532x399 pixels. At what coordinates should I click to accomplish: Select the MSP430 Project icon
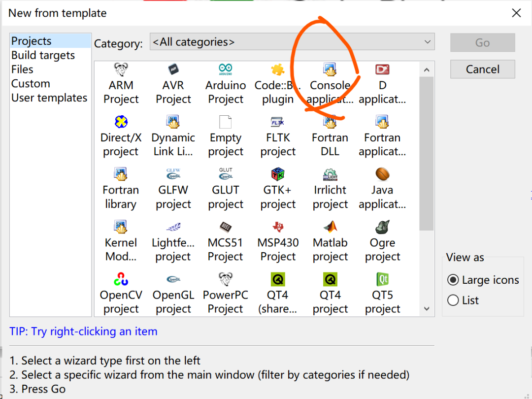(278, 227)
